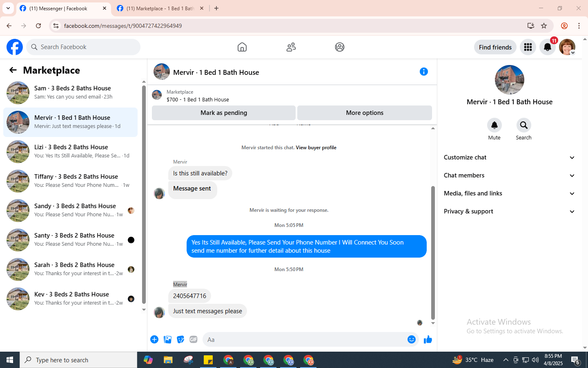Image resolution: width=588 pixels, height=368 pixels.
Task: Open Lizi 3 Beds 2 Baths House chat
Action: point(70,152)
